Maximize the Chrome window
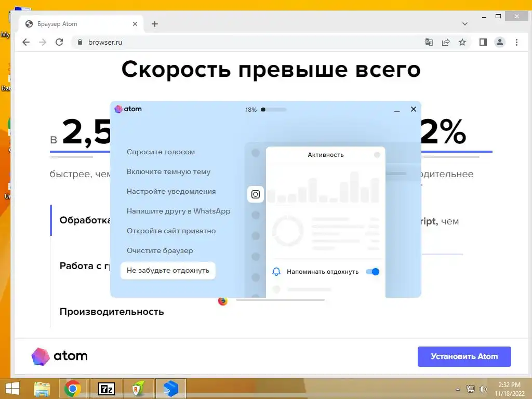532x399 pixels. (x=498, y=16)
